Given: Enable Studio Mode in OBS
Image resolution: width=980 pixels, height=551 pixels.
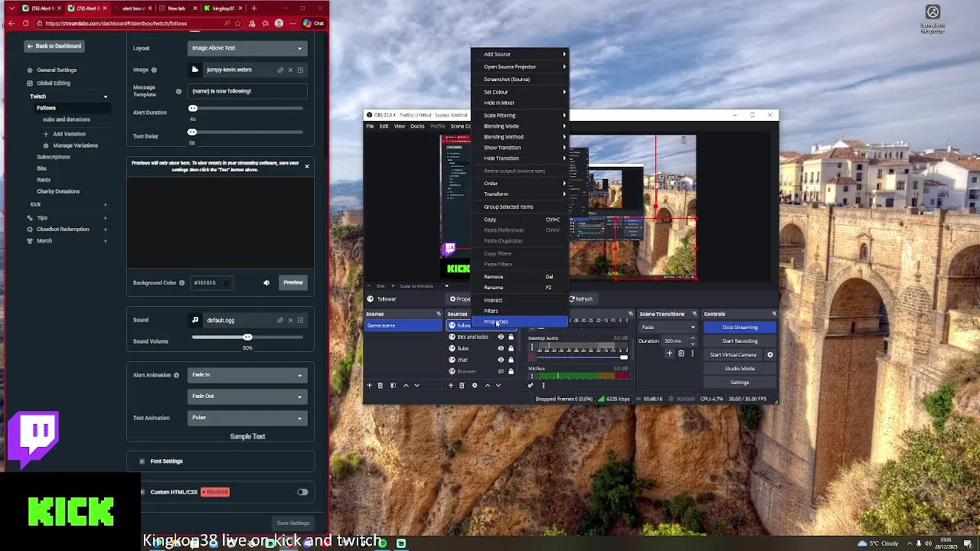Looking at the screenshot, I should [740, 368].
